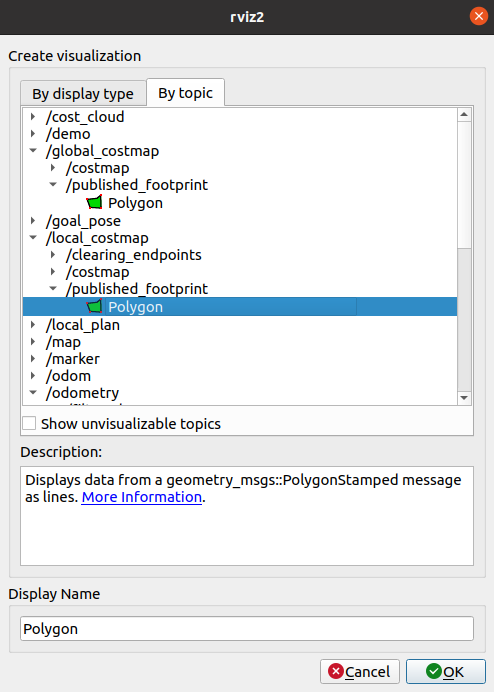Select the /local_costmap row text
This screenshot has width=494, height=692.
(97, 238)
